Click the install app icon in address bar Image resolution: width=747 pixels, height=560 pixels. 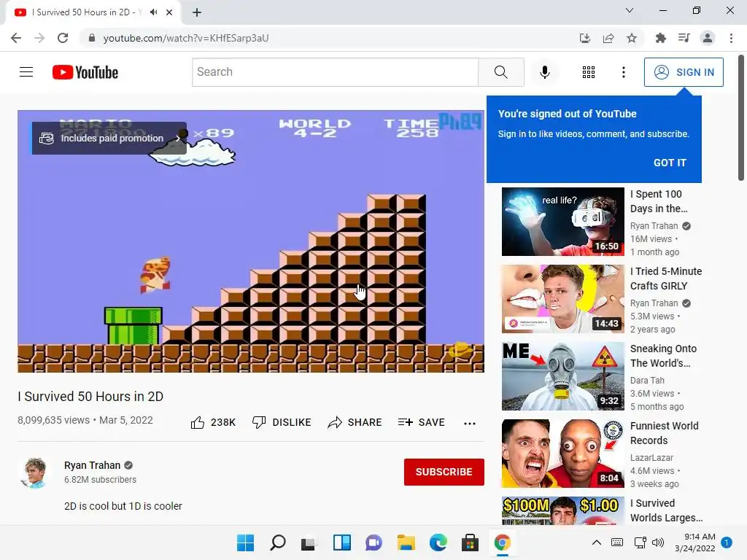584,38
